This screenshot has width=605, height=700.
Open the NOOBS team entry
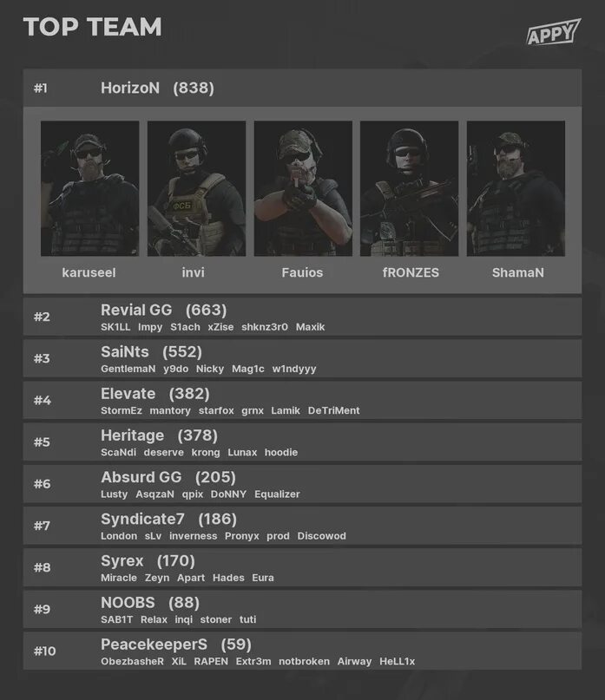302,609
